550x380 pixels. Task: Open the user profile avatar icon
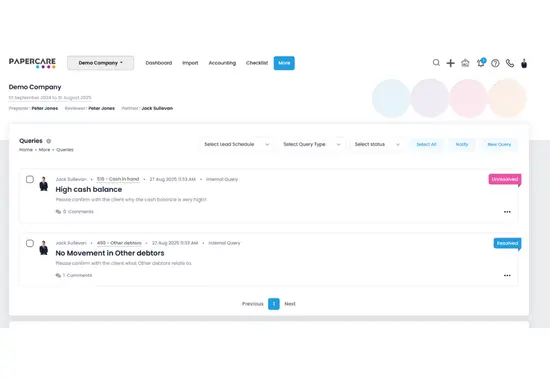(524, 63)
